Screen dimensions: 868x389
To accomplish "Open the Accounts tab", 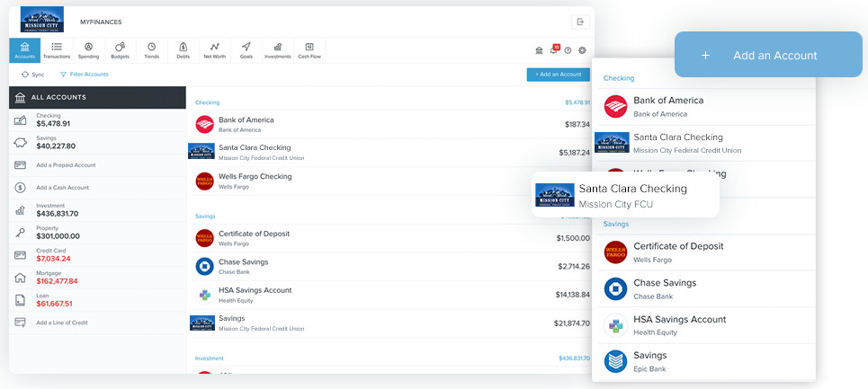I will click(24, 50).
